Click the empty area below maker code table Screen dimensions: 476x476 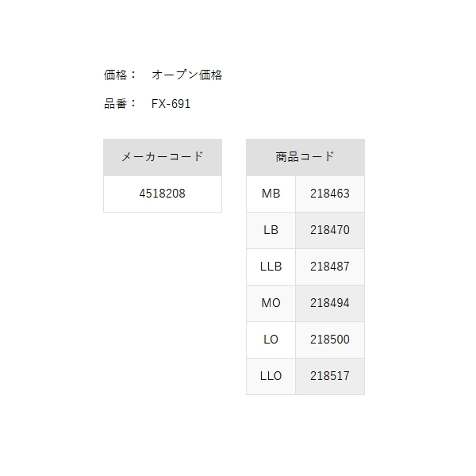coord(163,304)
